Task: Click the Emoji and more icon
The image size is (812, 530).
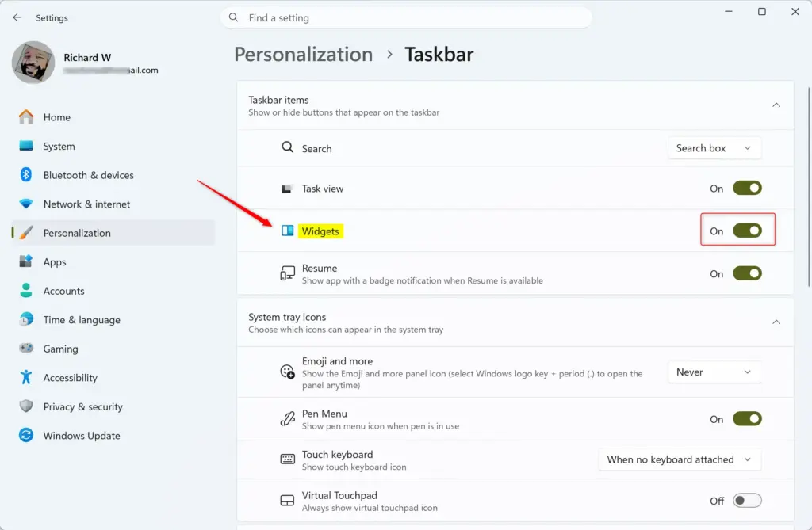Action: pos(287,372)
